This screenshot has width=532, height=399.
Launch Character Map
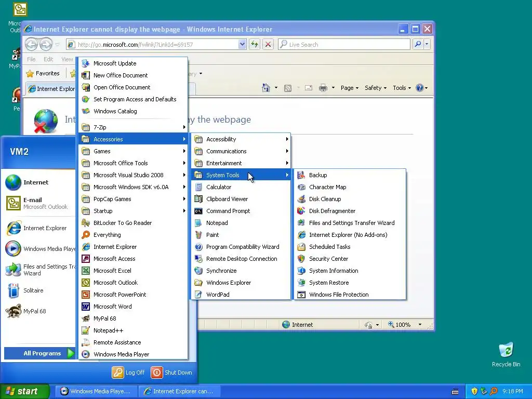click(350, 187)
